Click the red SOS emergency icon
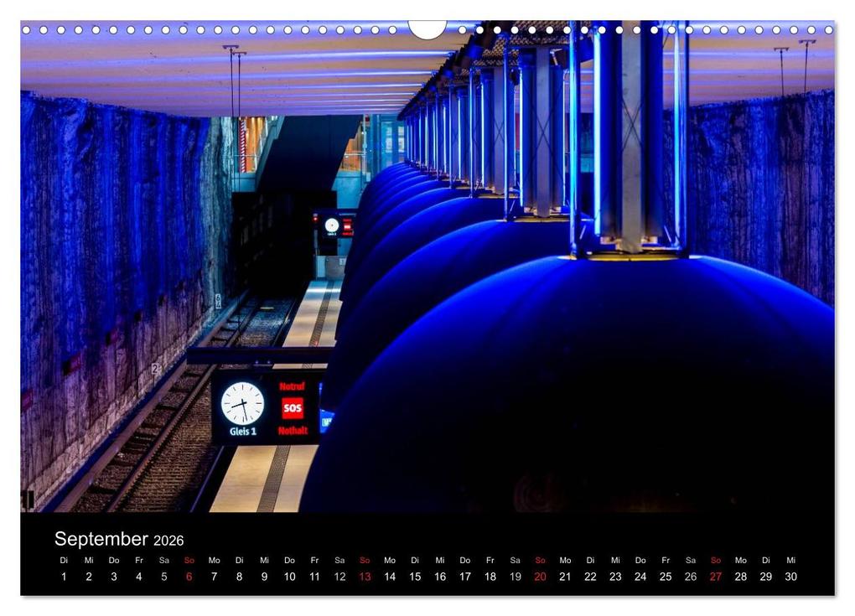This screenshot has height=616, width=855. tap(293, 408)
